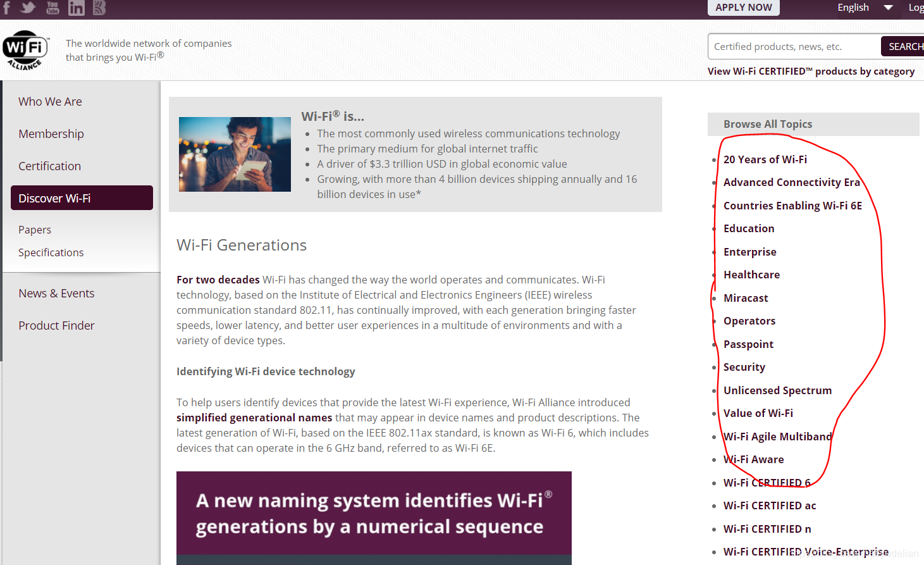Click "Identifying Wi-Fi device technology" subheading
This screenshot has height=565, width=924.
pyautogui.click(x=266, y=371)
